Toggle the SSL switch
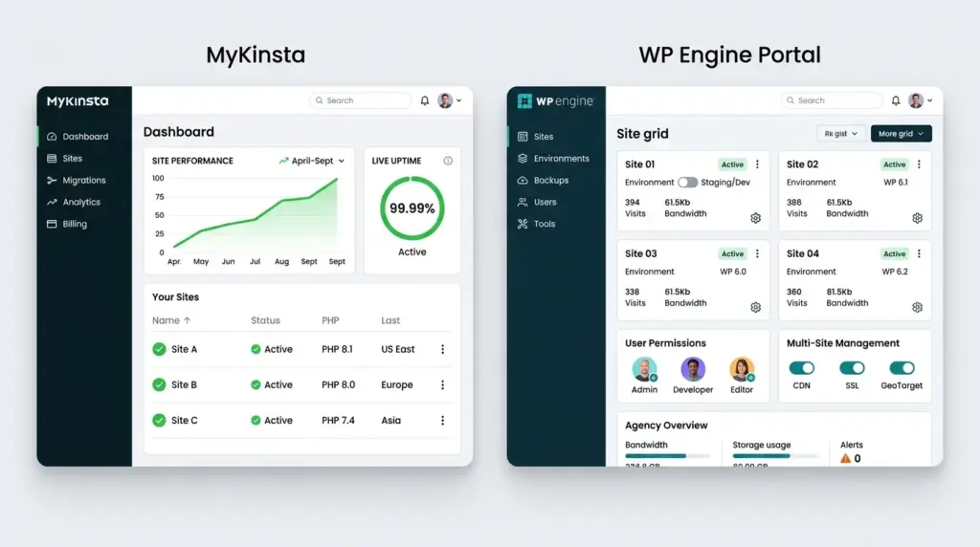980x547 pixels. tap(851, 368)
